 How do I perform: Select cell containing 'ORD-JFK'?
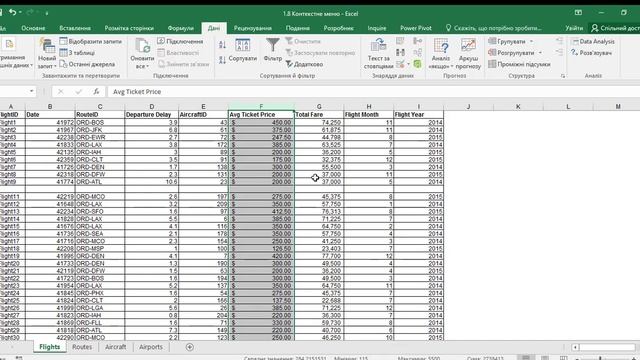click(x=100, y=130)
